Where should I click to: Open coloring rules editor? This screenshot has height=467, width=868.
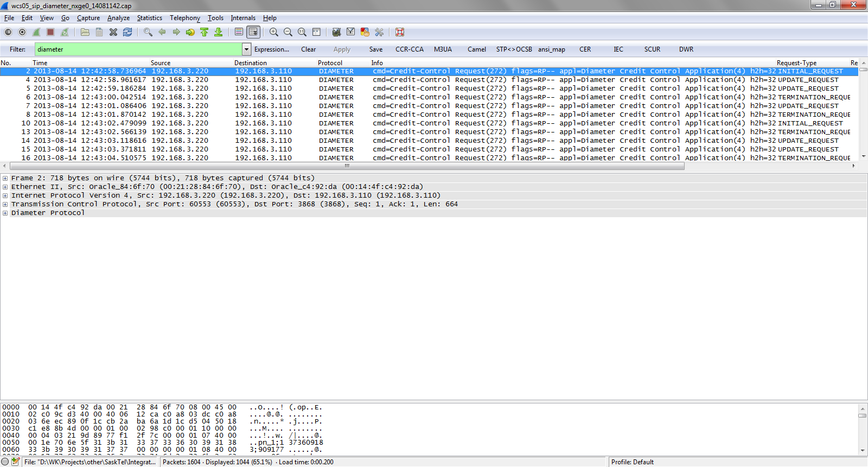tap(365, 32)
